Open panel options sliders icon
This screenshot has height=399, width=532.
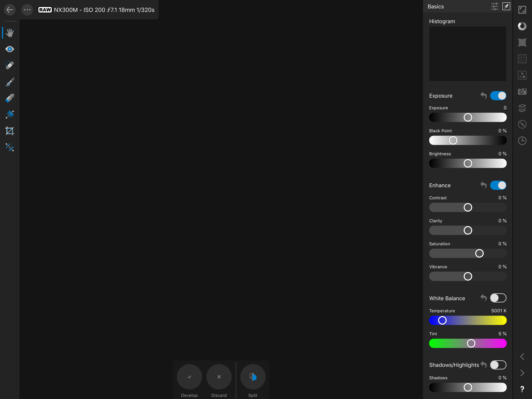point(494,6)
